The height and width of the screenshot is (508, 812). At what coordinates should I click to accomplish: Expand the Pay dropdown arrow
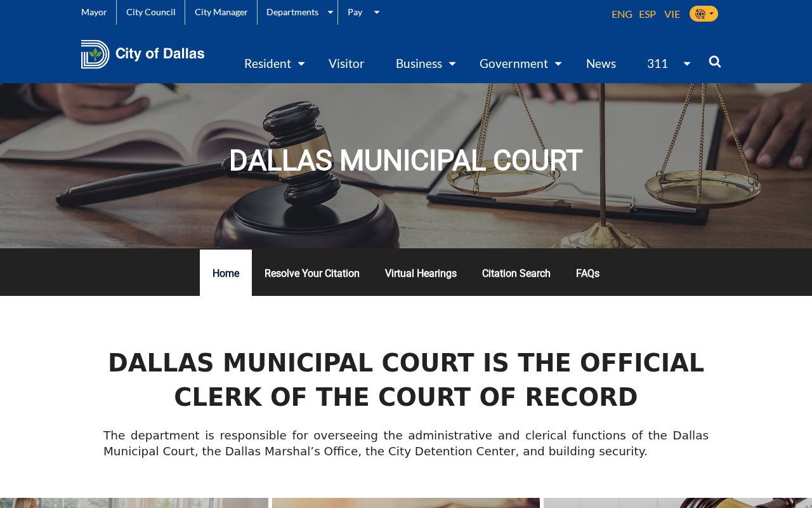pos(376,12)
